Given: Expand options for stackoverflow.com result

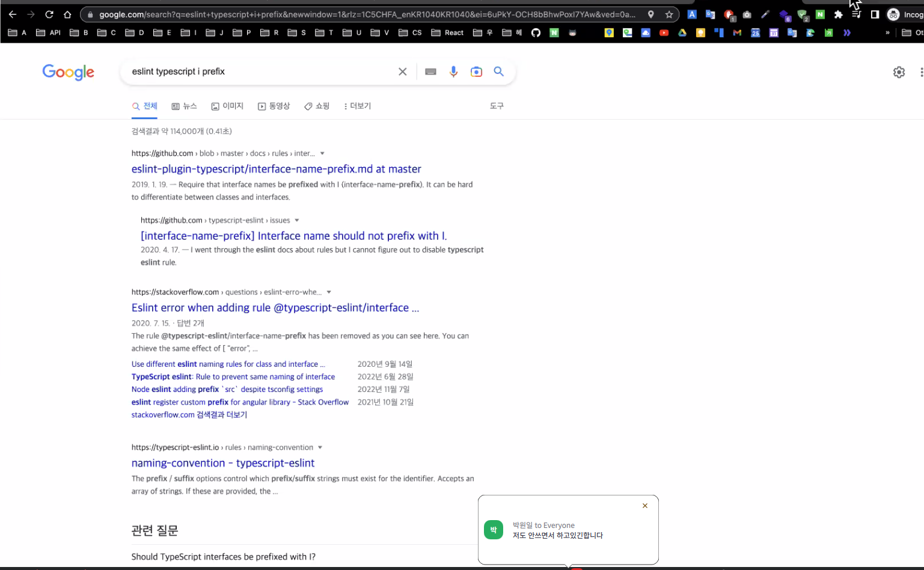Looking at the screenshot, I should (x=329, y=292).
